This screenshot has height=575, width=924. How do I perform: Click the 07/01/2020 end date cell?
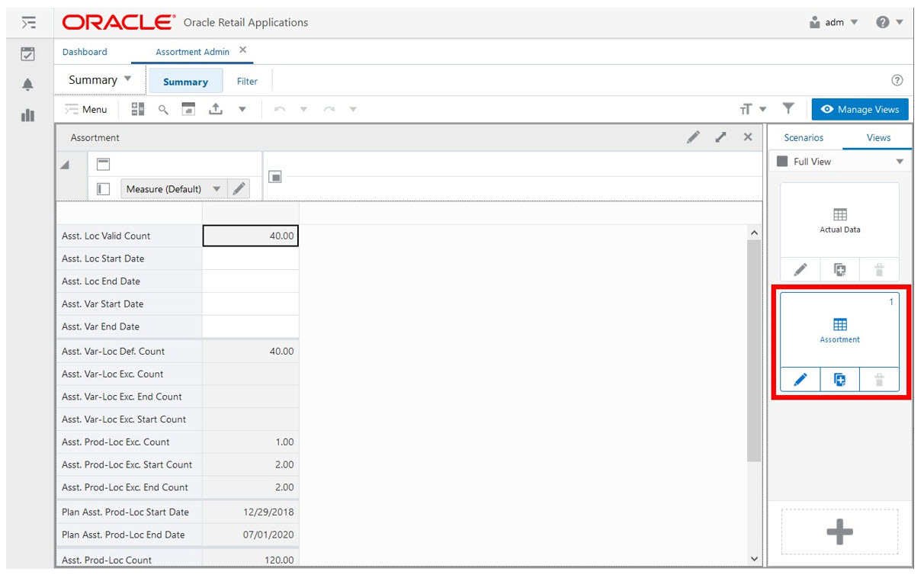(250, 535)
